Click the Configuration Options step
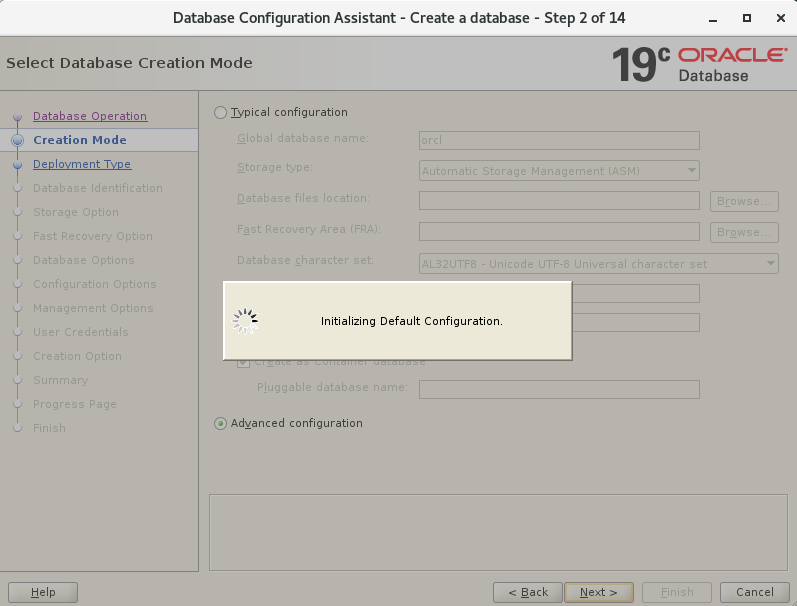The height and width of the screenshot is (606, 797). [95, 284]
